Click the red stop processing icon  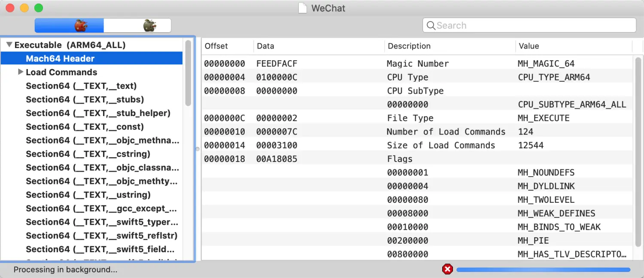tap(447, 269)
